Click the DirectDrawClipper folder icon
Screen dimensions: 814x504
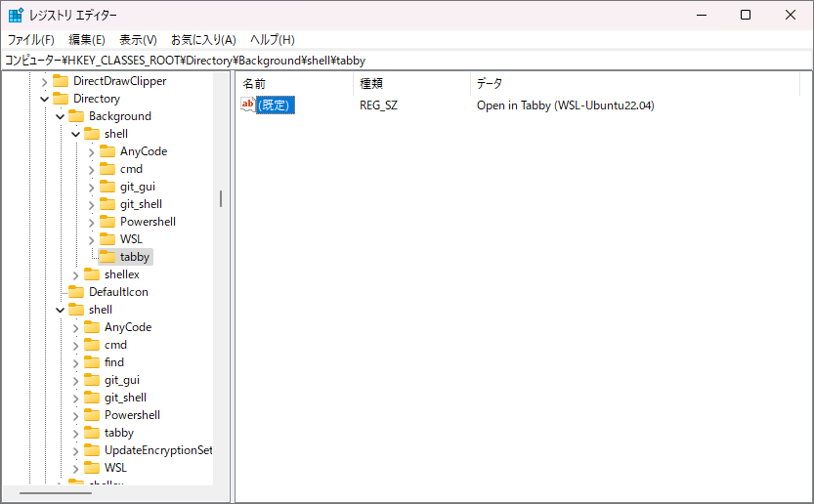pyautogui.click(x=61, y=81)
